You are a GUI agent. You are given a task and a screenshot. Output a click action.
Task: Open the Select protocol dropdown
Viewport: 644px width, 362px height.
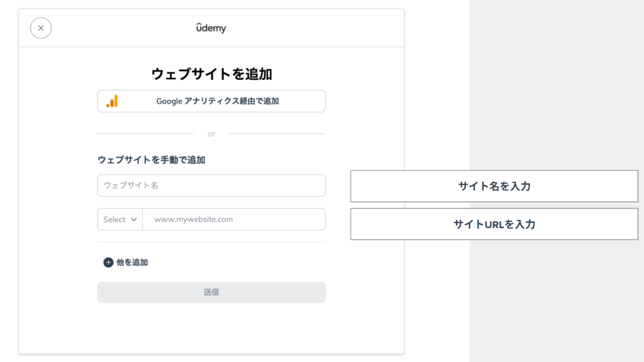coord(120,219)
